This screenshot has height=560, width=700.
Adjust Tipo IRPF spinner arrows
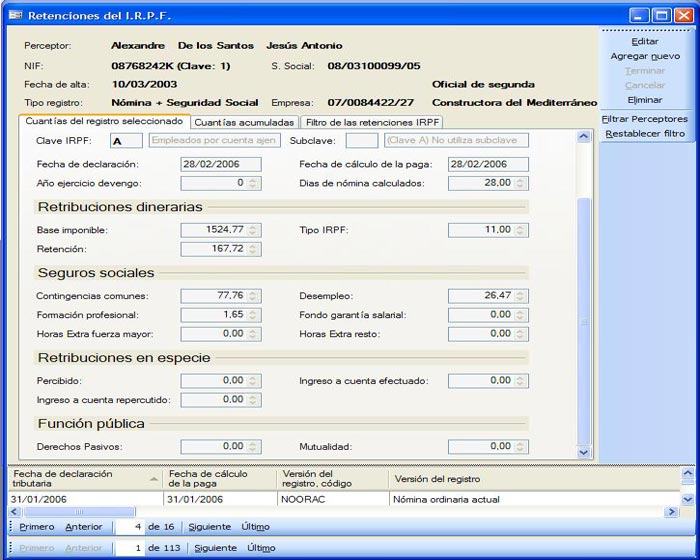tap(522, 230)
